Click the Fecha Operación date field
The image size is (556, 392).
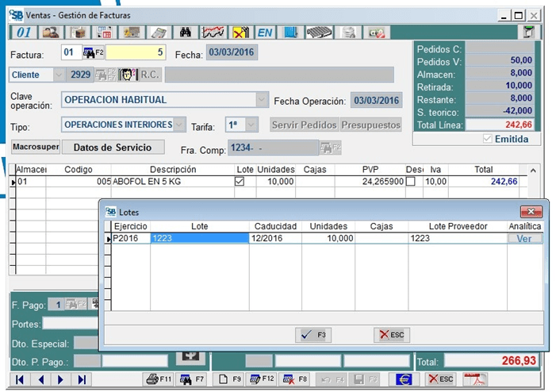[376, 101]
